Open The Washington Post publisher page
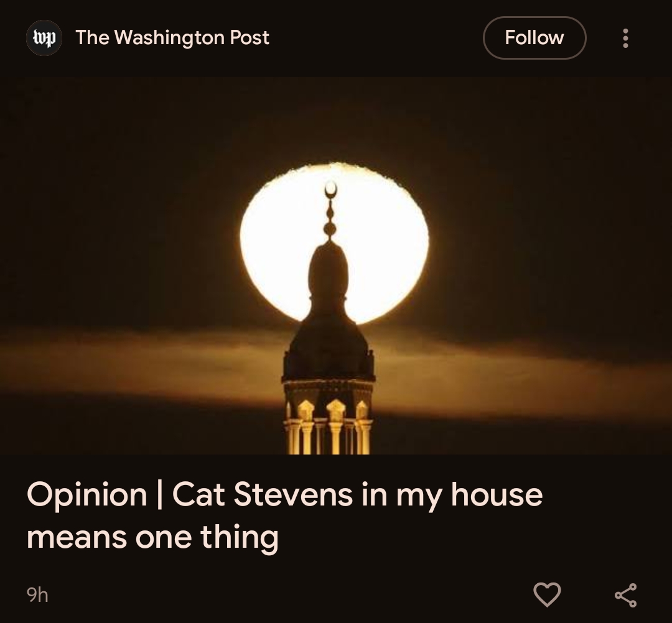This screenshot has height=623, width=672. (x=172, y=38)
